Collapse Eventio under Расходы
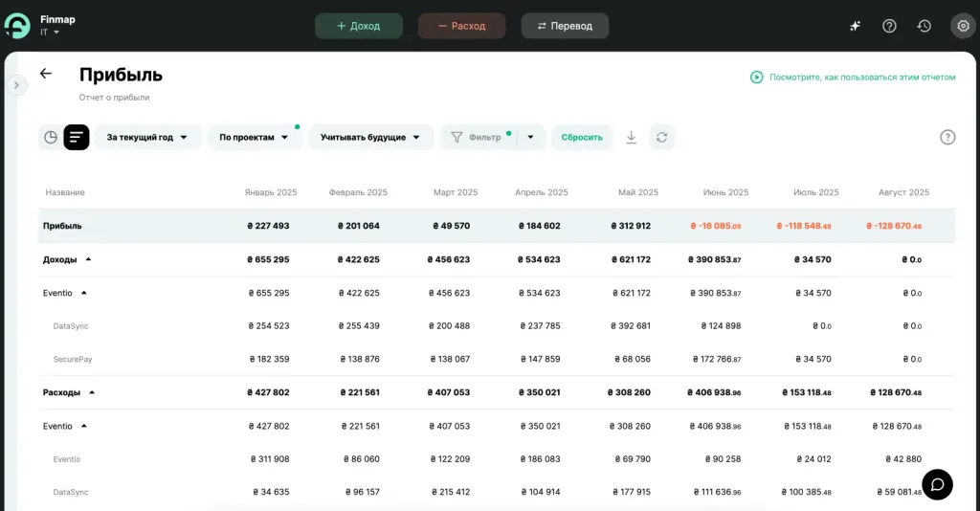The width and height of the screenshot is (980, 511). pos(84,426)
